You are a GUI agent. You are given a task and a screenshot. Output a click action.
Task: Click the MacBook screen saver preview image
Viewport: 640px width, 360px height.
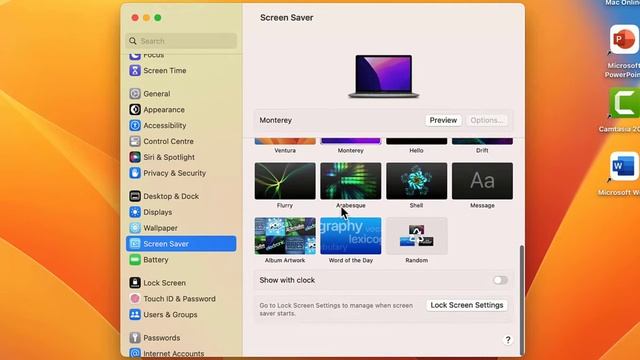click(384, 76)
